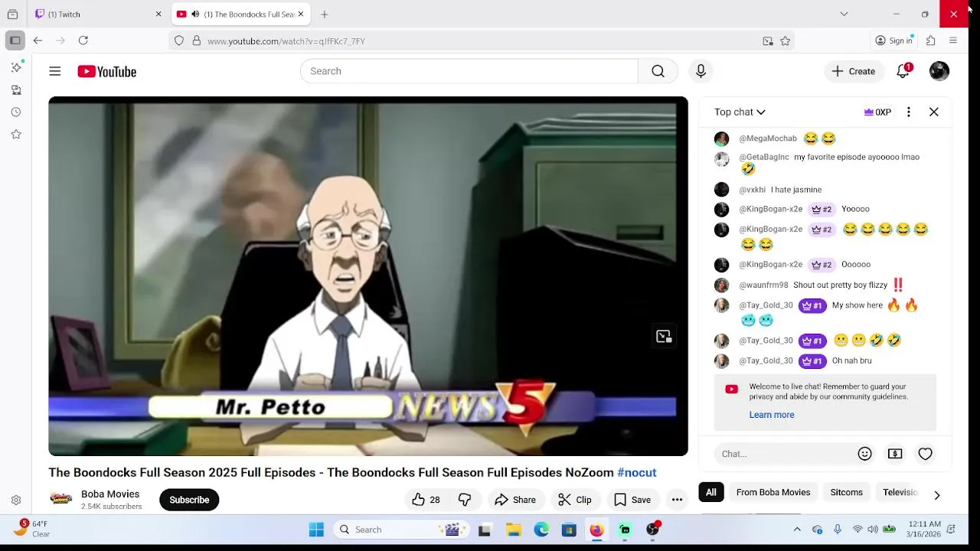Screen dimensions: 980x551
Task: Dislike the video with thumbs down
Action: pos(465,500)
